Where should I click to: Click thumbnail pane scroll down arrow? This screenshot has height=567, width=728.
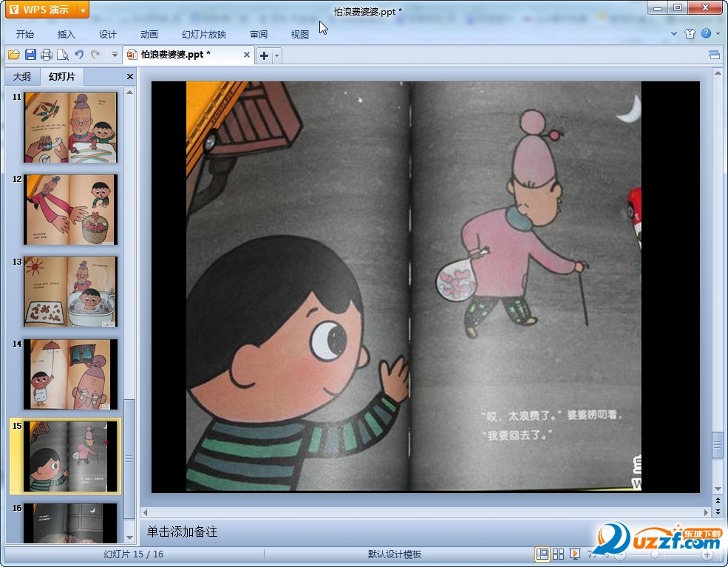[x=129, y=537]
